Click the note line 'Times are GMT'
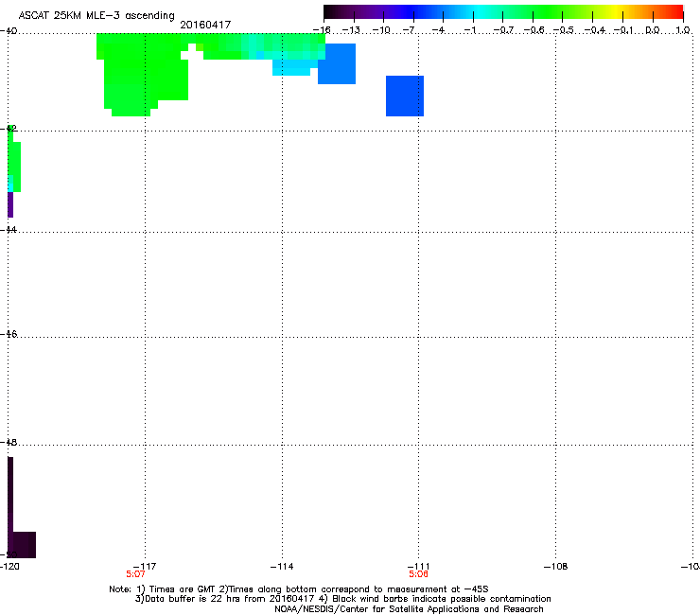This screenshot has width=700, height=615. [x=298, y=589]
